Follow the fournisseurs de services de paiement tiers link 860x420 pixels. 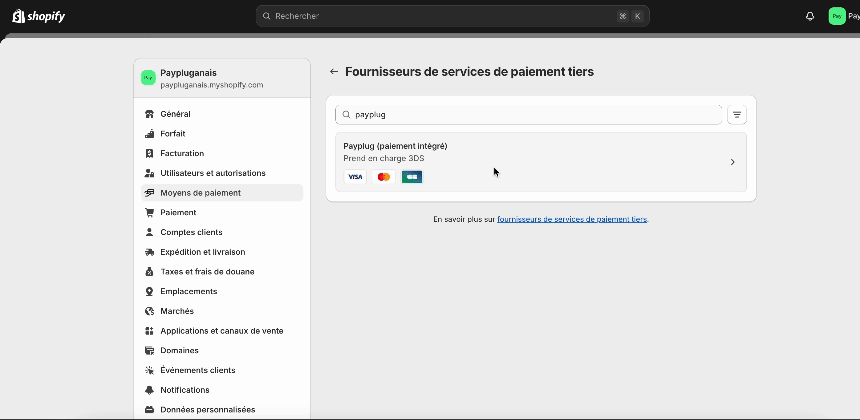pos(572,219)
